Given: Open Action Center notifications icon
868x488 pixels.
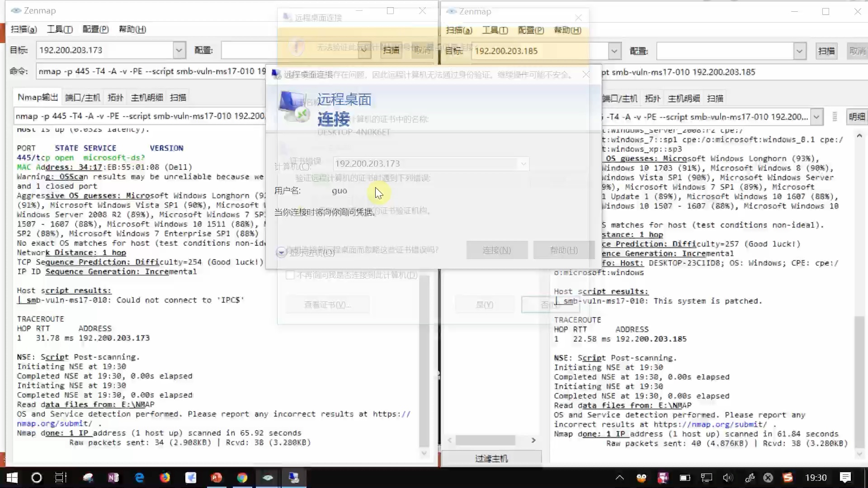Looking at the screenshot, I should click(845, 478).
